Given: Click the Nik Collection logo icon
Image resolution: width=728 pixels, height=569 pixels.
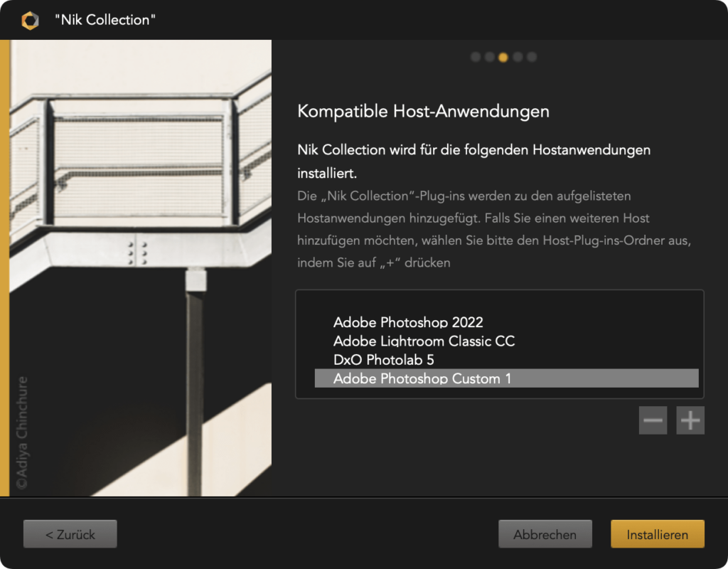Looking at the screenshot, I should (x=30, y=21).
